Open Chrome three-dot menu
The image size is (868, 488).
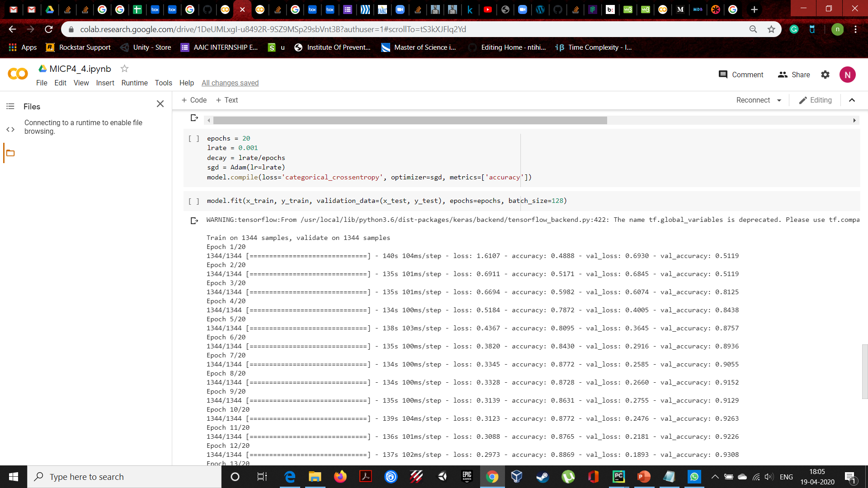coord(855,29)
